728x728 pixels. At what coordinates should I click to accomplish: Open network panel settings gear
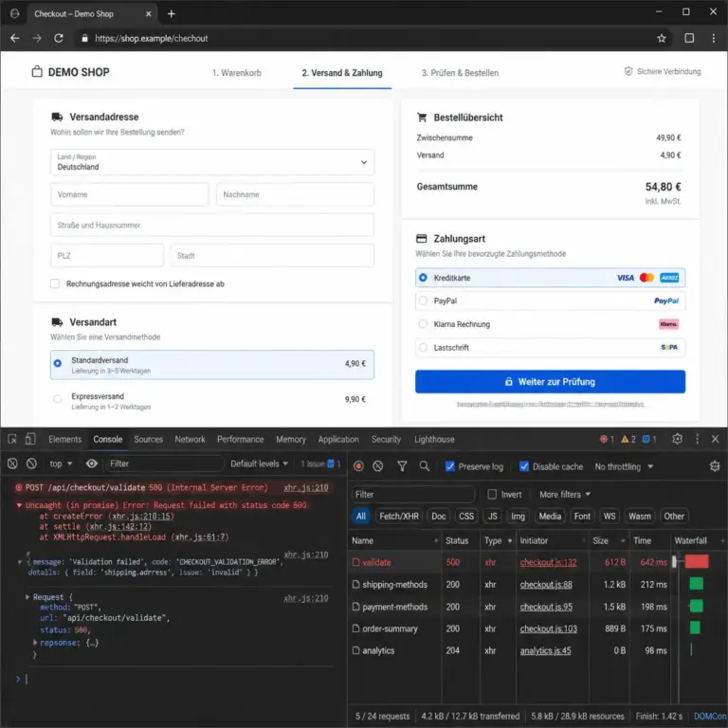tap(715, 466)
